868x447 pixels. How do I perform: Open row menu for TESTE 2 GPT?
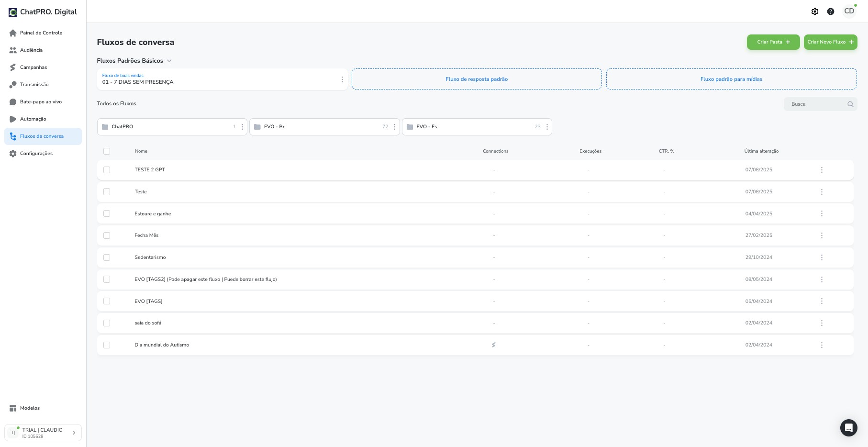click(822, 170)
